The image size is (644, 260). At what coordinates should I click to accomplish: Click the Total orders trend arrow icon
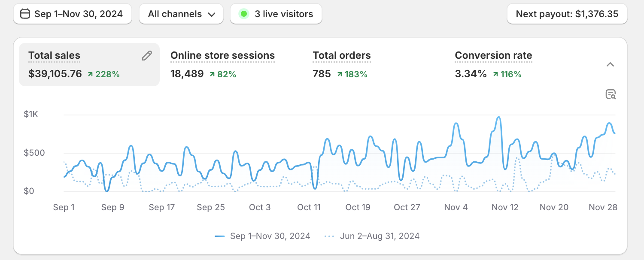tap(340, 74)
